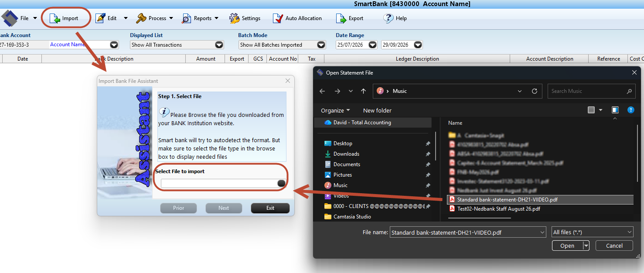Screen dimensions: 644x273
Task: Click the Refresh icon in address bar
Action: (x=535, y=91)
